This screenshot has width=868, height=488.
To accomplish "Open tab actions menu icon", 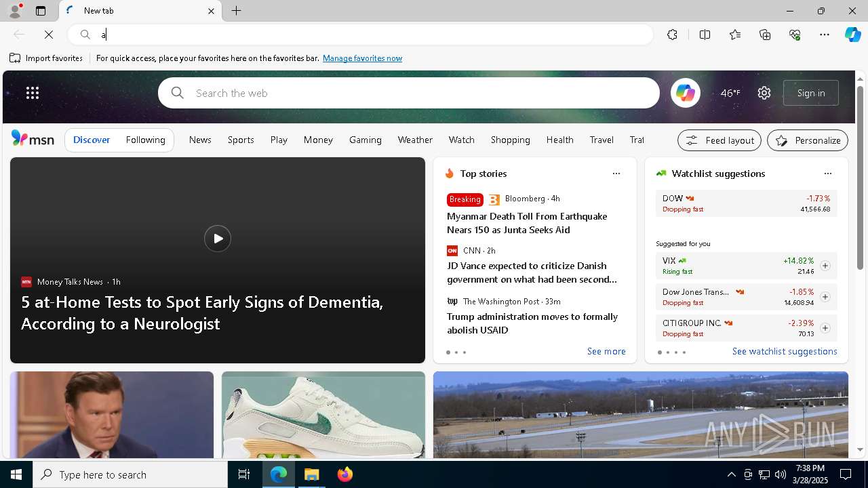I will click(41, 11).
